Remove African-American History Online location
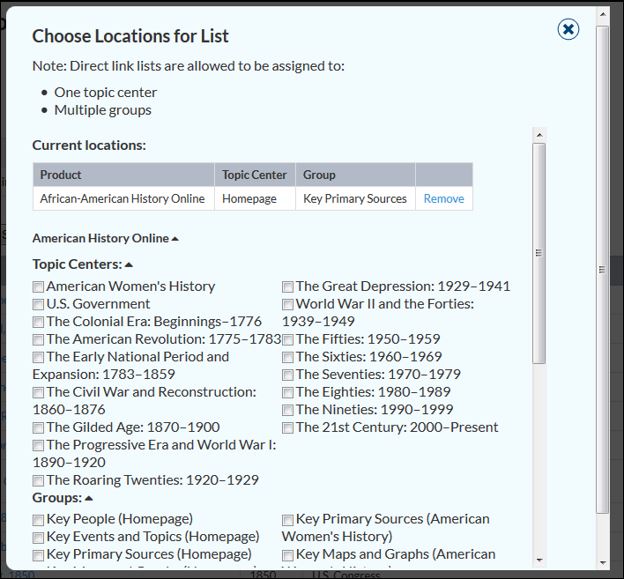The width and height of the screenshot is (624, 579). click(x=443, y=199)
